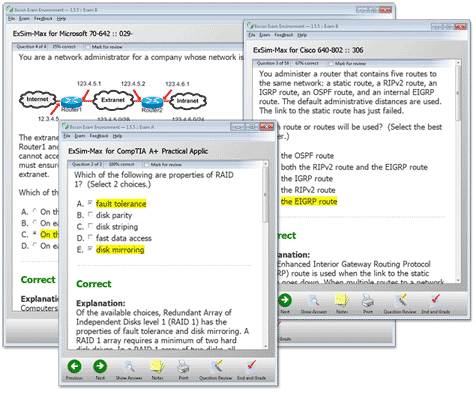
Task: Check option C disk striping checkbox
Action: 90,226
